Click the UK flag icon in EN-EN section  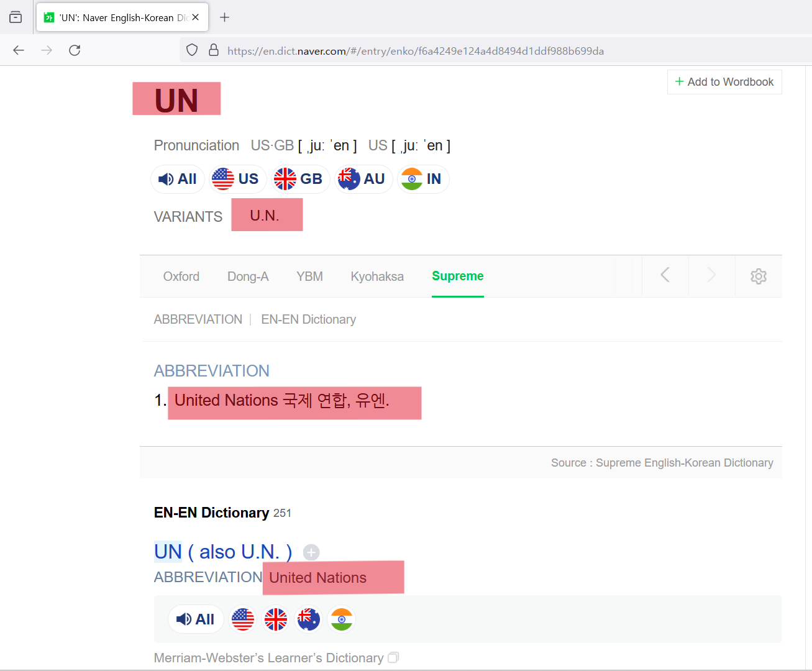(x=276, y=619)
